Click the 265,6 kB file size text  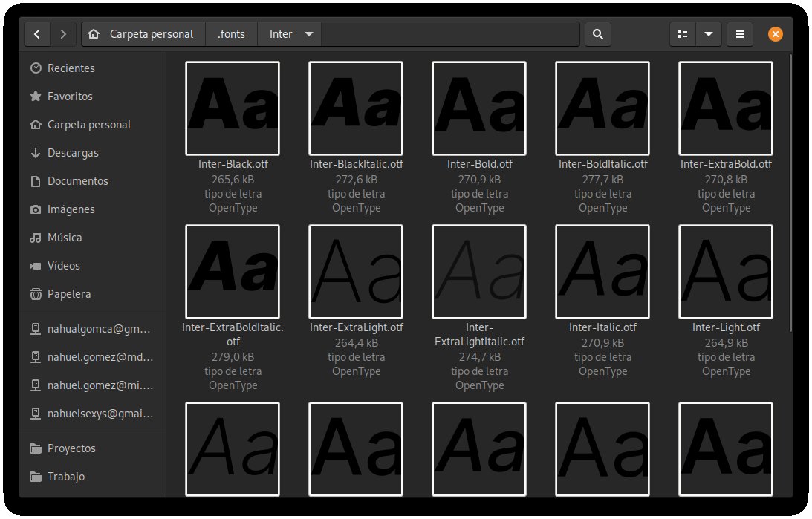pyautogui.click(x=233, y=180)
